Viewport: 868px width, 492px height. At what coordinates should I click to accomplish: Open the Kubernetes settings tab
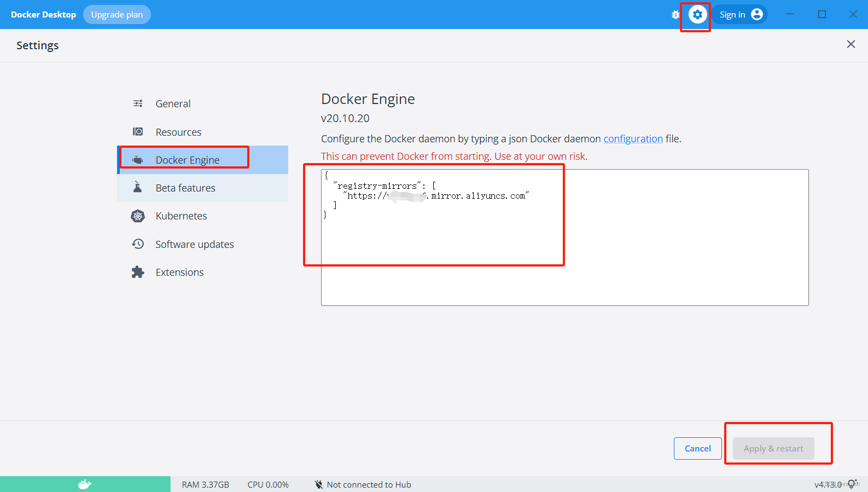[202, 216]
